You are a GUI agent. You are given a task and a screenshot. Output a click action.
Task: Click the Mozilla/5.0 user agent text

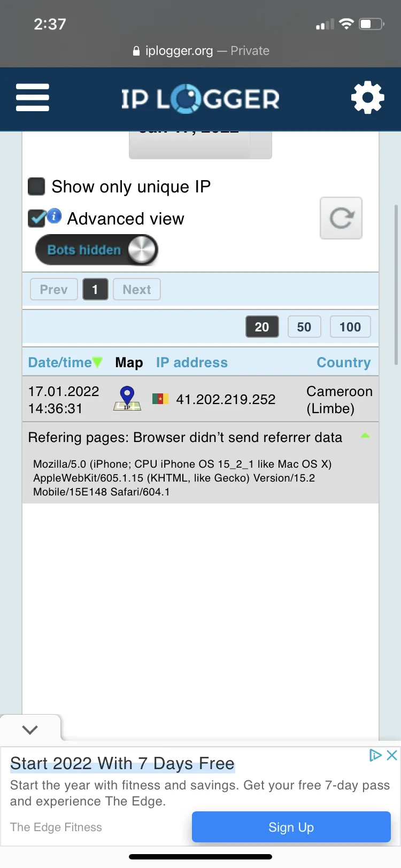click(x=182, y=478)
